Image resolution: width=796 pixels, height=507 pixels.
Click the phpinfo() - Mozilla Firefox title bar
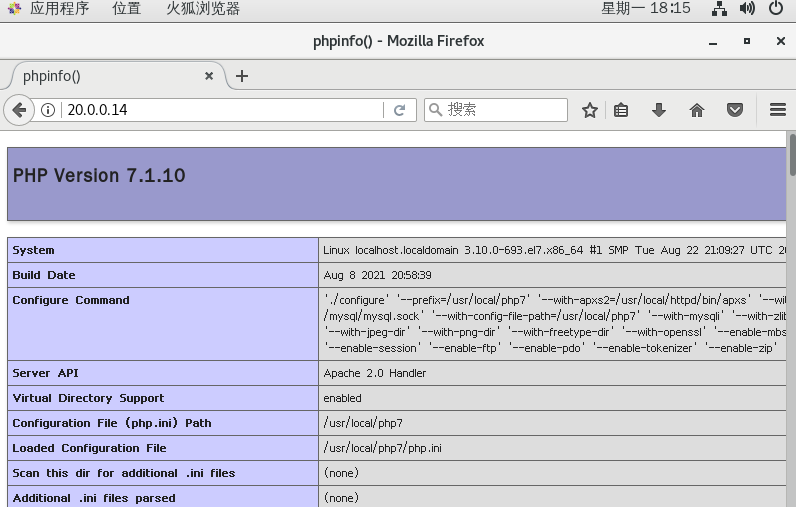coord(399,41)
